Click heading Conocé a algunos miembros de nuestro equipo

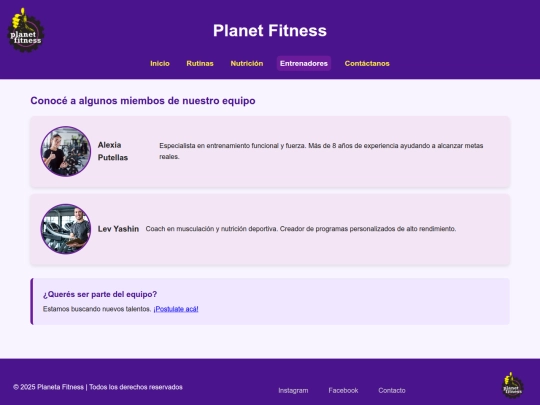143,101
